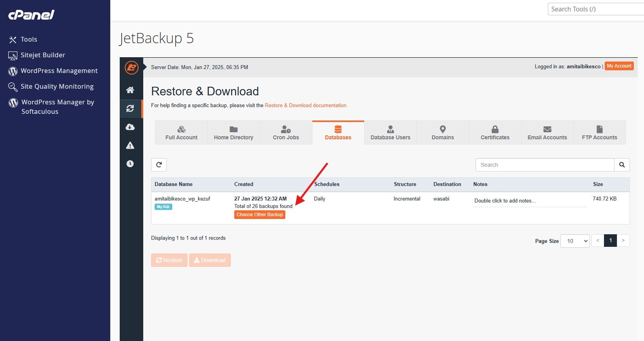Click the JetBackup logo icon
The image size is (644, 341).
pos(131,67)
